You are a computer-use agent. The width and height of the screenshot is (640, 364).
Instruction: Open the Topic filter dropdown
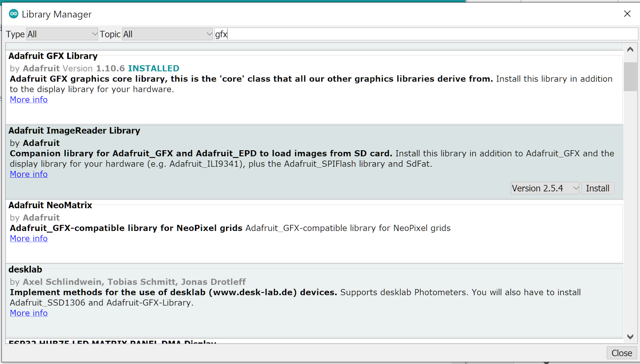(168, 34)
